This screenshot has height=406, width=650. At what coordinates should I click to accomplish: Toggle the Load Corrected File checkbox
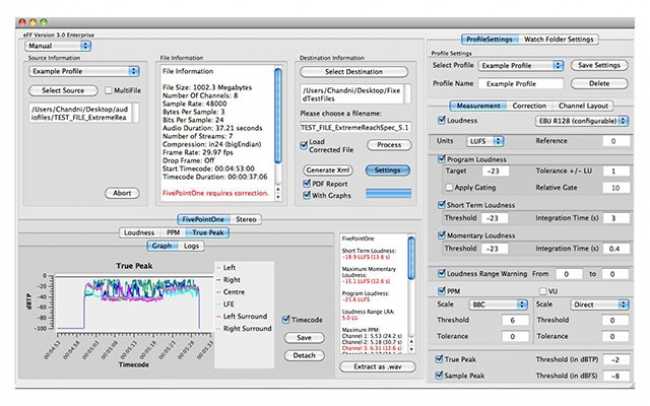click(304, 145)
